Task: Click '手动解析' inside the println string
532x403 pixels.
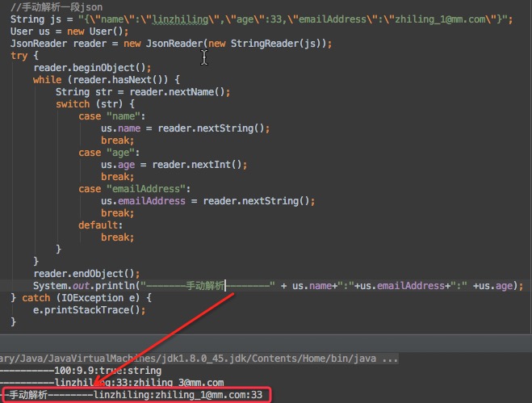Action: [205, 286]
